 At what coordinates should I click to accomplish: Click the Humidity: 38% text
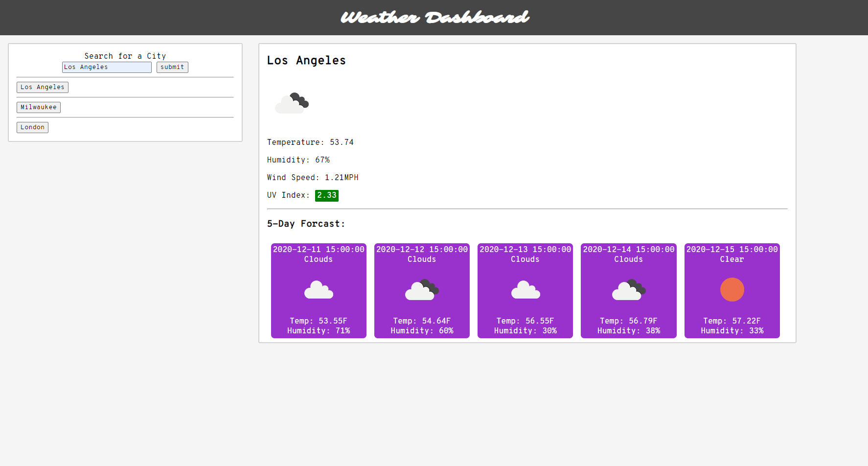[629, 331]
